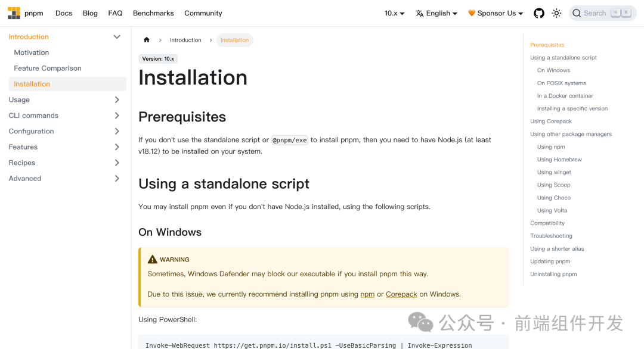
Task: Open Configuration sidebar category
Action: (x=31, y=131)
